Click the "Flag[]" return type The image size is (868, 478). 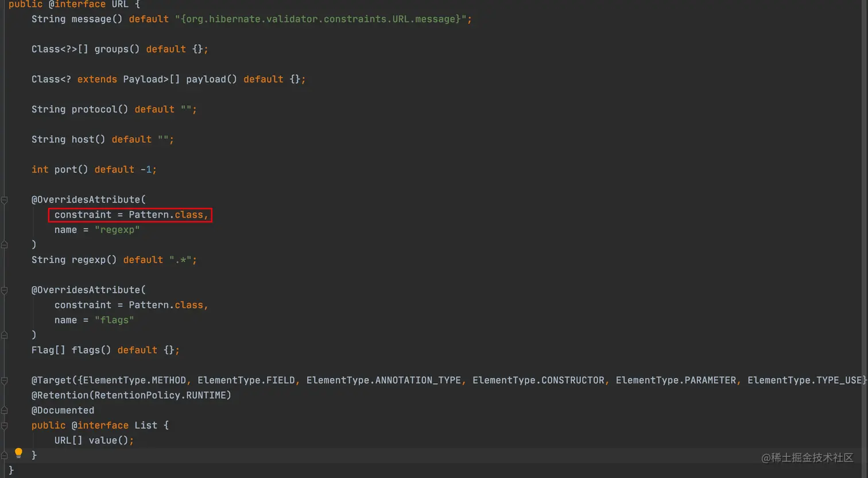(x=48, y=350)
